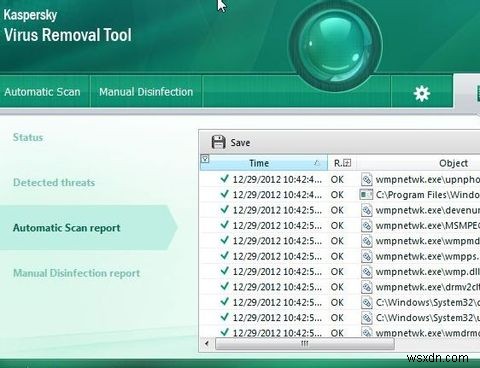Select the wmpnetwk.exe\wmpps object text
The height and width of the screenshot is (368, 480).
(x=428, y=256)
